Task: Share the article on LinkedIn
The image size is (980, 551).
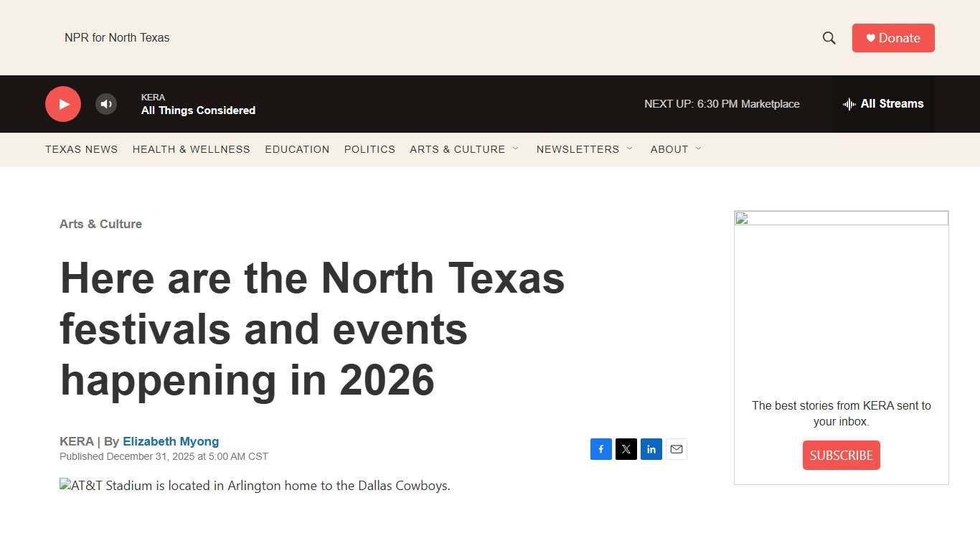Action: 651,449
